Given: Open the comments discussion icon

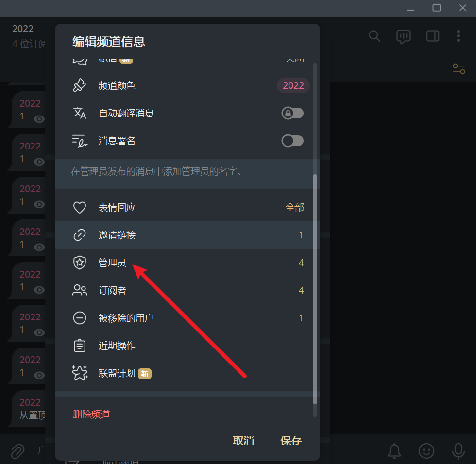Looking at the screenshot, I should click(x=404, y=36).
